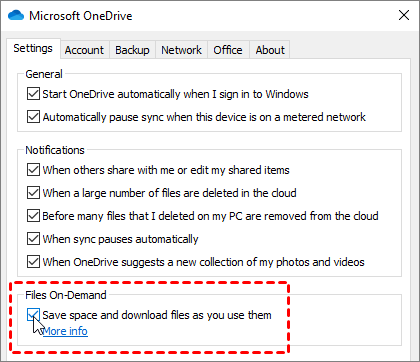This screenshot has height=362, width=420.
Task: Click the 'Files On-Demand' group label
Action: [x=66, y=295]
